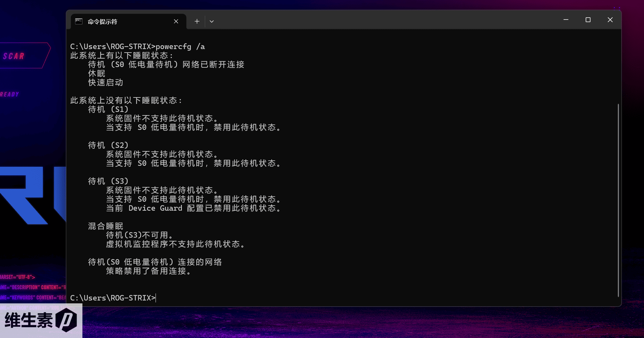This screenshot has height=338, width=644.
Task: Close the 命令提示符 tab
Action: [176, 21]
